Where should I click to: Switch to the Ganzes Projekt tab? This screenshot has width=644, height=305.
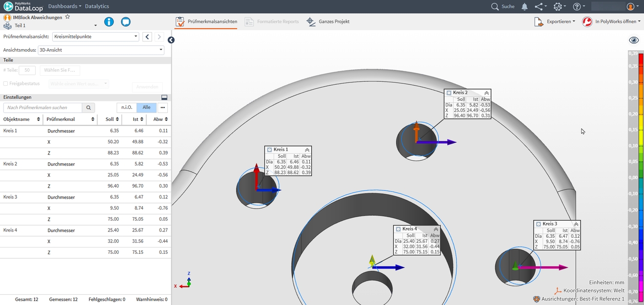[x=328, y=21]
